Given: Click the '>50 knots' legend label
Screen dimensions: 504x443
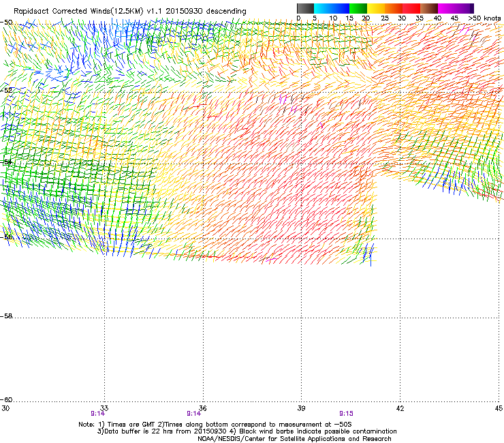Looking at the screenshot, I should coord(484,18).
